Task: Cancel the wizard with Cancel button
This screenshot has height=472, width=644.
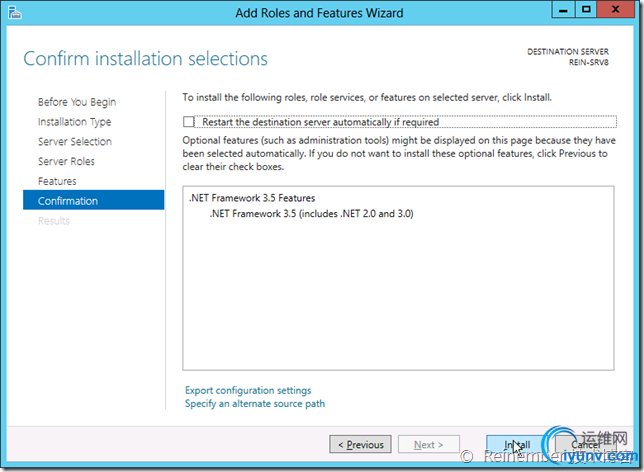Action: click(586, 444)
